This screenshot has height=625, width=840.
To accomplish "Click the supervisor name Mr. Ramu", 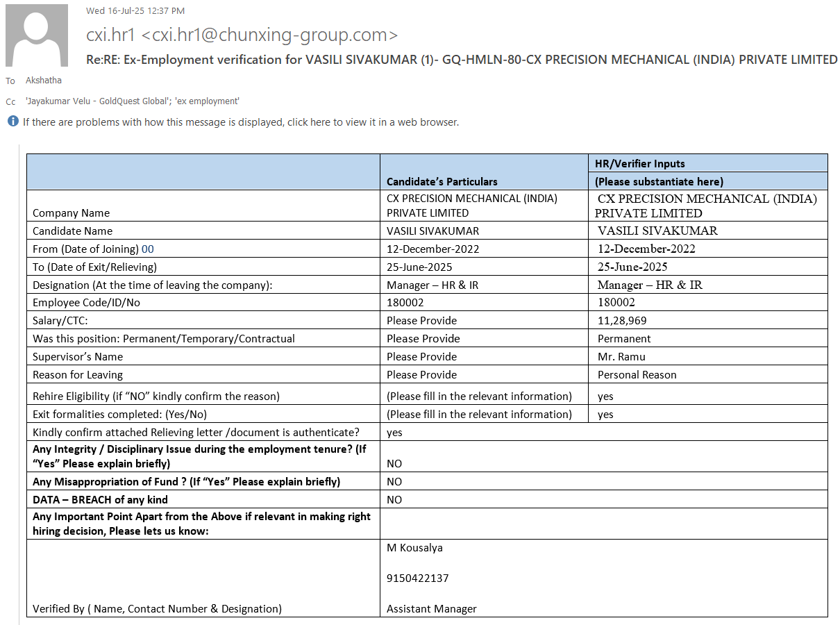I will click(x=621, y=357).
